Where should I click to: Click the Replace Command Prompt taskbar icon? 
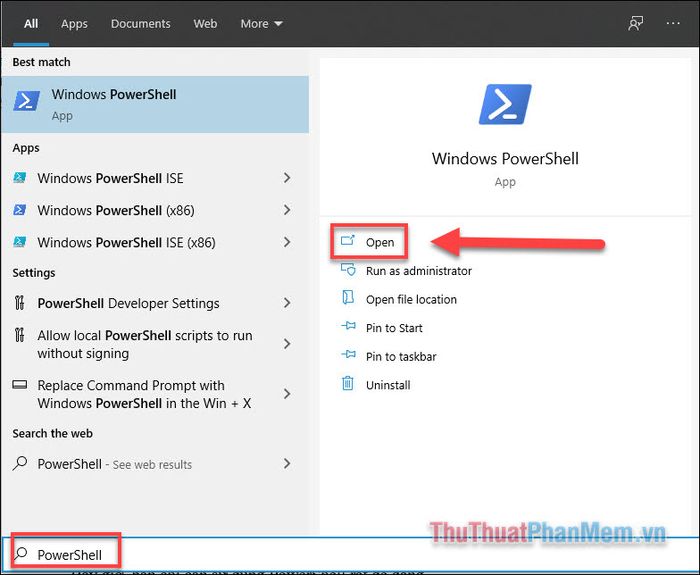click(20, 384)
